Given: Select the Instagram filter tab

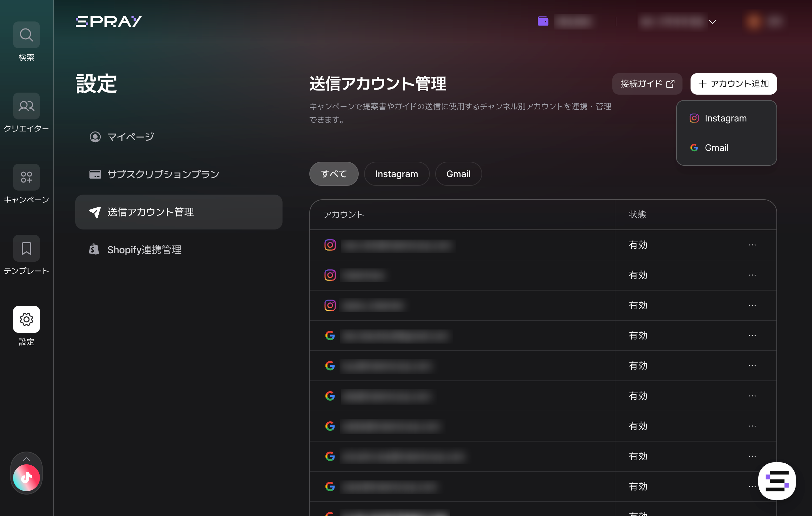Looking at the screenshot, I should point(397,174).
